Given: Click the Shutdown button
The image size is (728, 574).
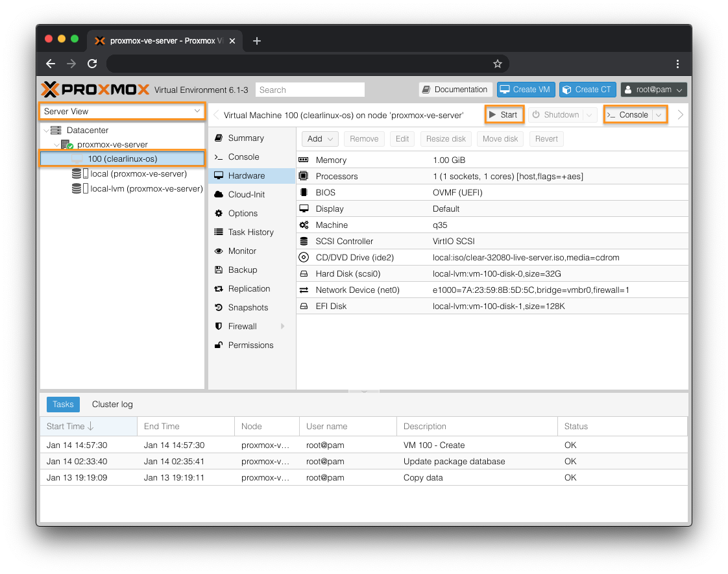Looking at the screenshot, I should [x=556, y=115].
